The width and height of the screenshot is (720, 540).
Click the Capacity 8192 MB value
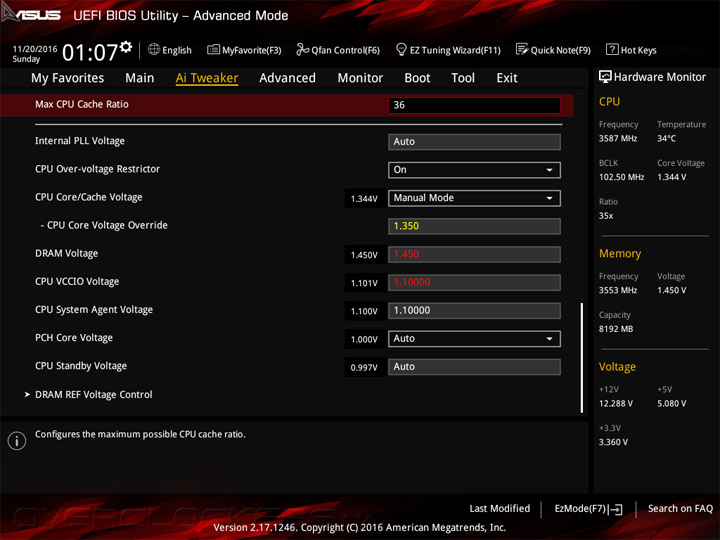click(616, 329)
